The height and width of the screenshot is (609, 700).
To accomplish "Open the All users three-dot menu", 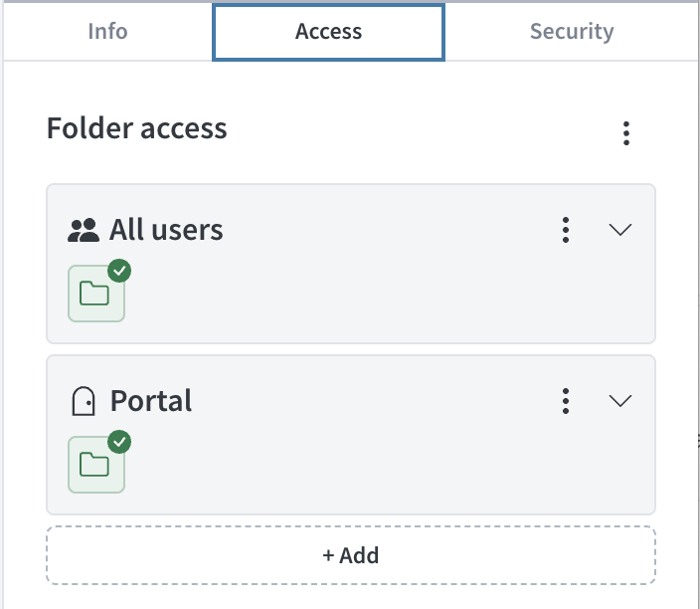I will [565, 230].
